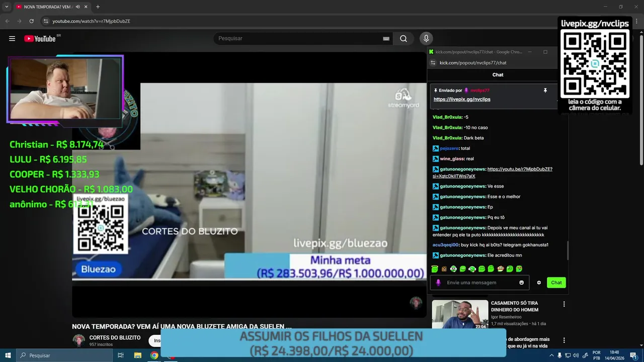Open chat settings gear icon
Image resolution: width=644 pixels, height=362 pixels.
click(539, 283)
